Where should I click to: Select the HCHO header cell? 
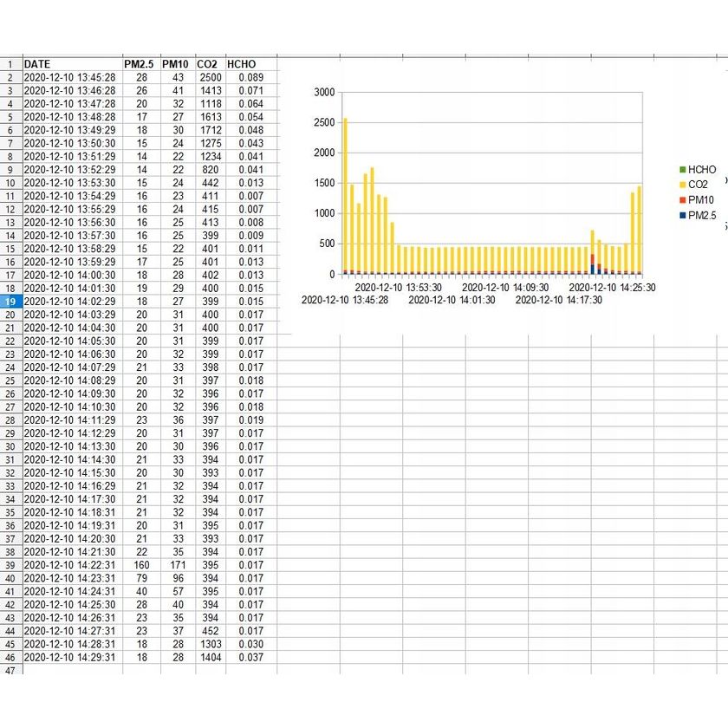click(x=241, y=64)
